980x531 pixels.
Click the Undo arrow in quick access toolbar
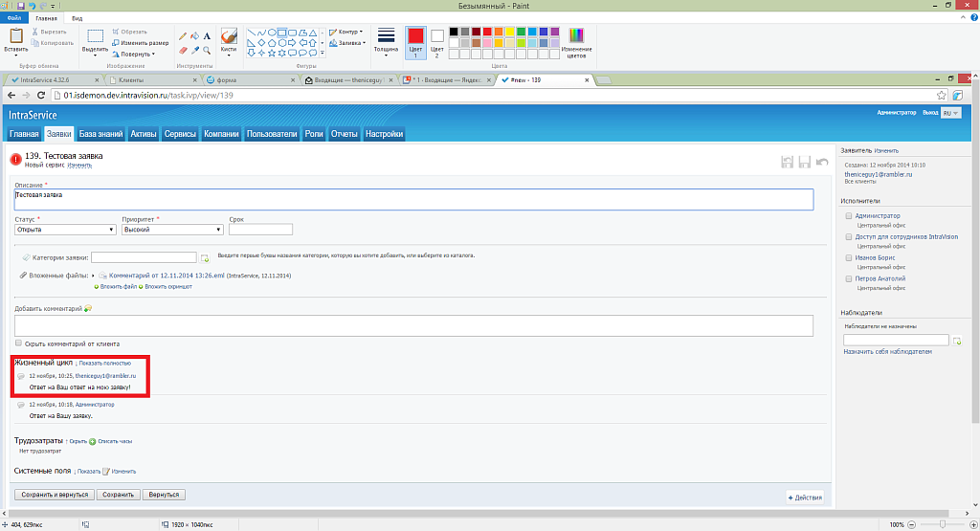tap(32, 6)
